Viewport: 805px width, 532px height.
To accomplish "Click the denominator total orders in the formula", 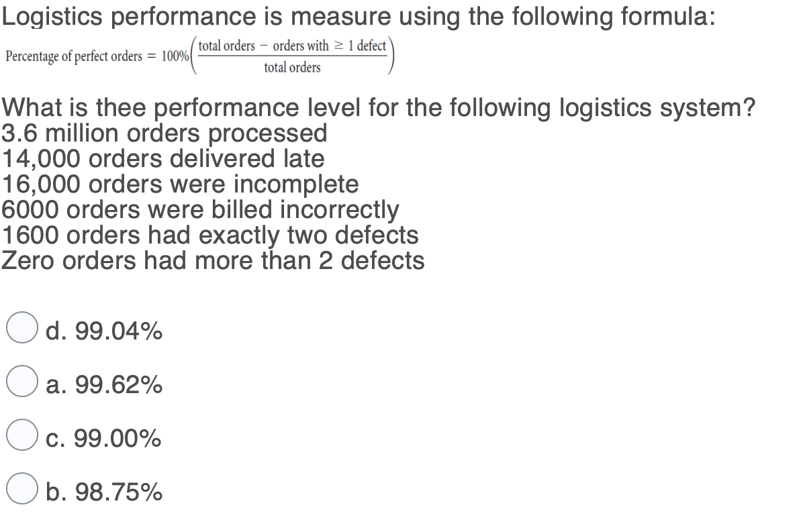I will click(291, 67).
